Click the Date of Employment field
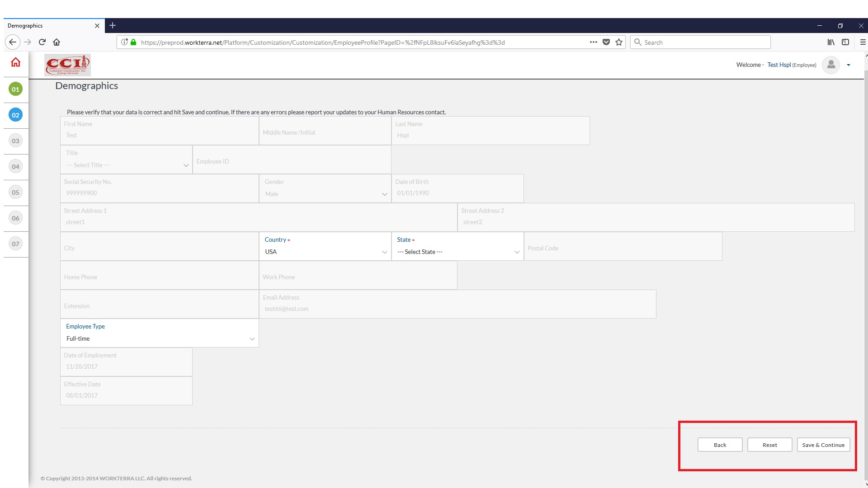868x488 pixels. [x=126, y=362]
